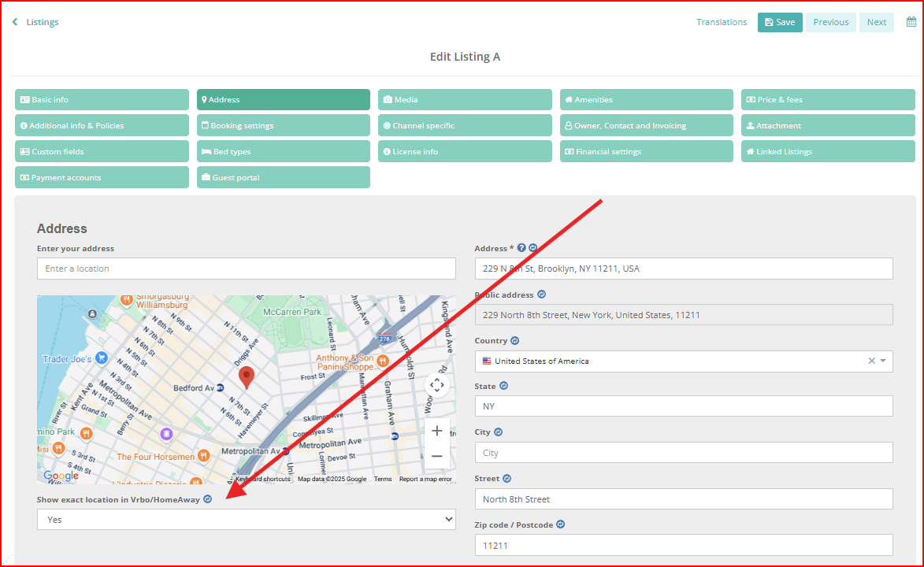Zoom in on the map

[x=436, y=431]
